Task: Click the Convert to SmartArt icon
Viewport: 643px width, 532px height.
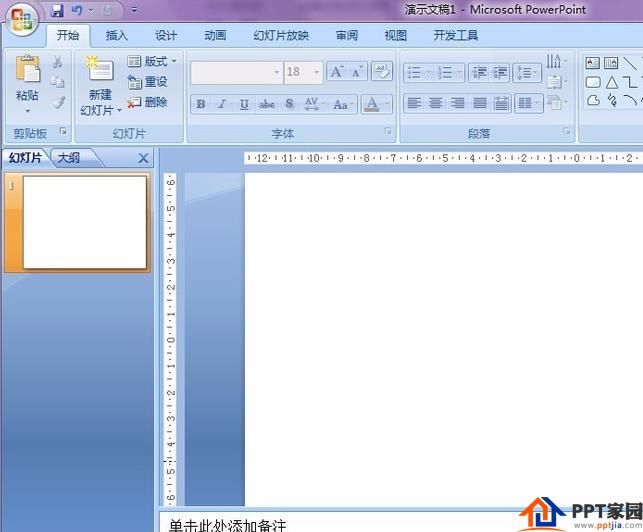Action: point(556,102)
